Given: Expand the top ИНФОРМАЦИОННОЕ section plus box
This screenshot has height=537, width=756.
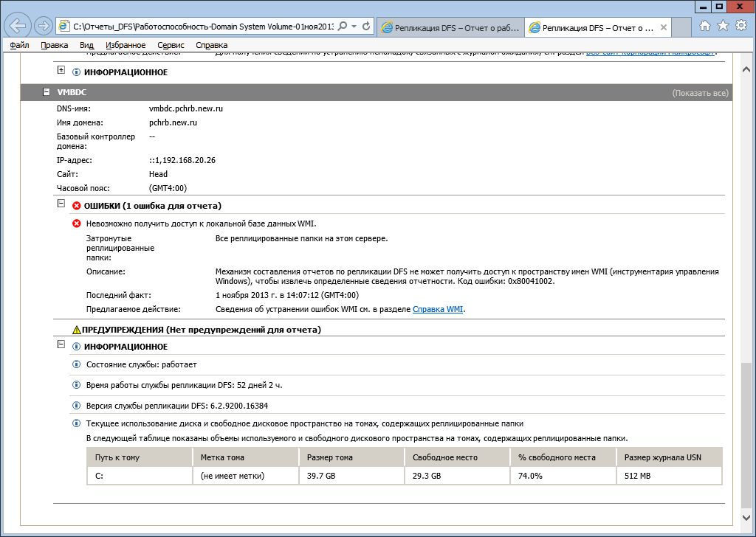Looking at the screenshot, I should pos(61,70).
